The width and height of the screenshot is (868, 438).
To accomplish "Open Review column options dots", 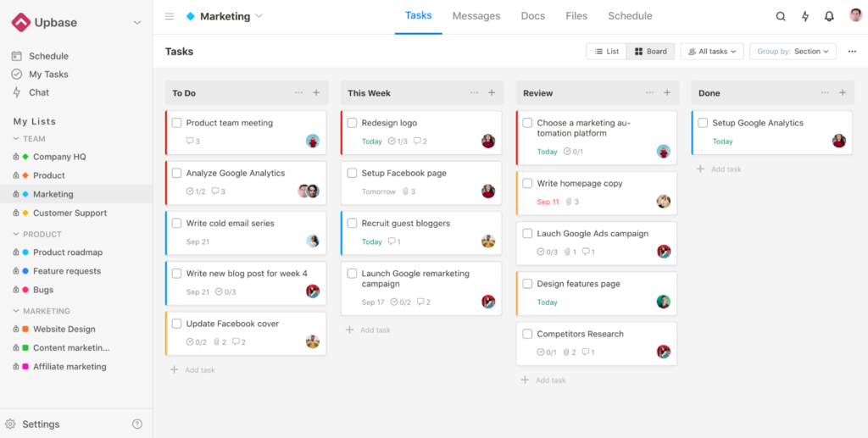I will (x=650, y=93).
